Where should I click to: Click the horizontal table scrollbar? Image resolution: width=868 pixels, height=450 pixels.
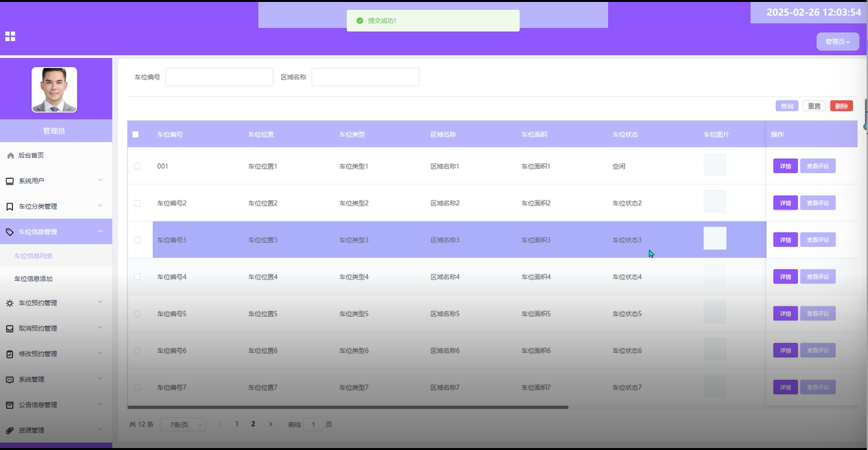(x=348, y=408)
